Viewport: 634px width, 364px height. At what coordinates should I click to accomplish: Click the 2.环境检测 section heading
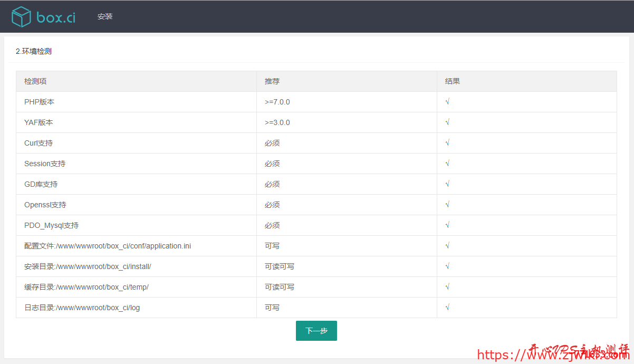tap(34, 51)
